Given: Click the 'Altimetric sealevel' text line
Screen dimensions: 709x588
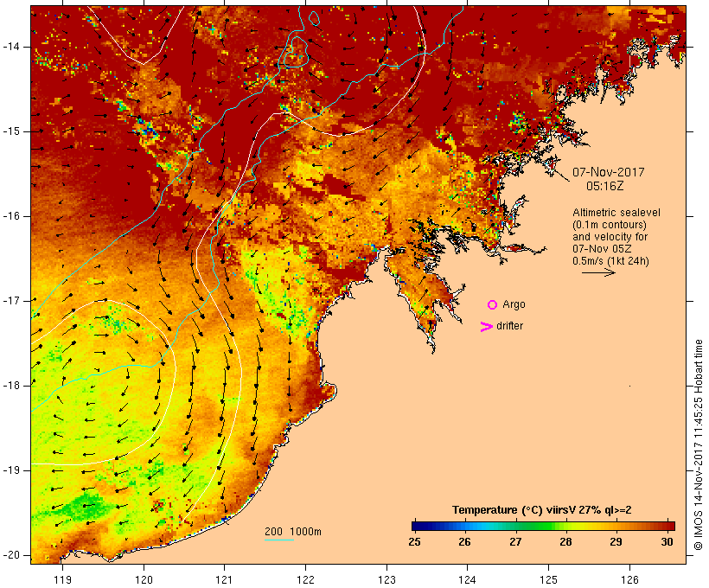Looking at the screenshot, I should (616, 213).
